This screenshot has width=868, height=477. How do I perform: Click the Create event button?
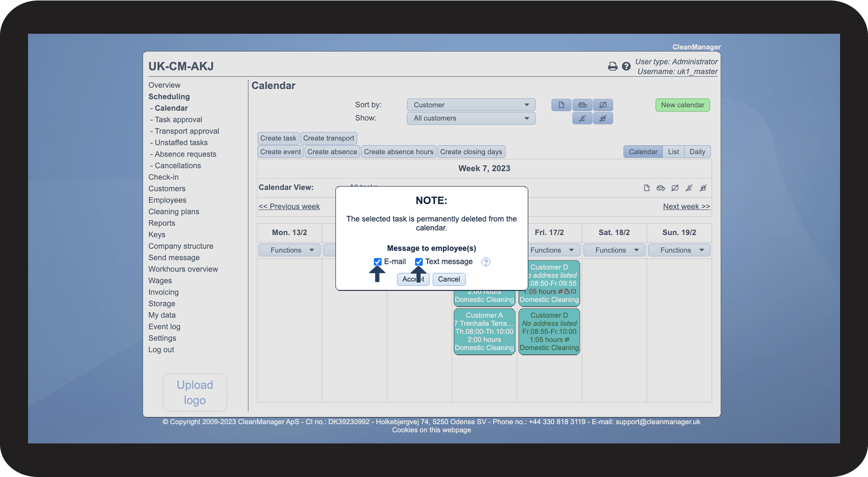pyautogui.click(x=280, y=152)
